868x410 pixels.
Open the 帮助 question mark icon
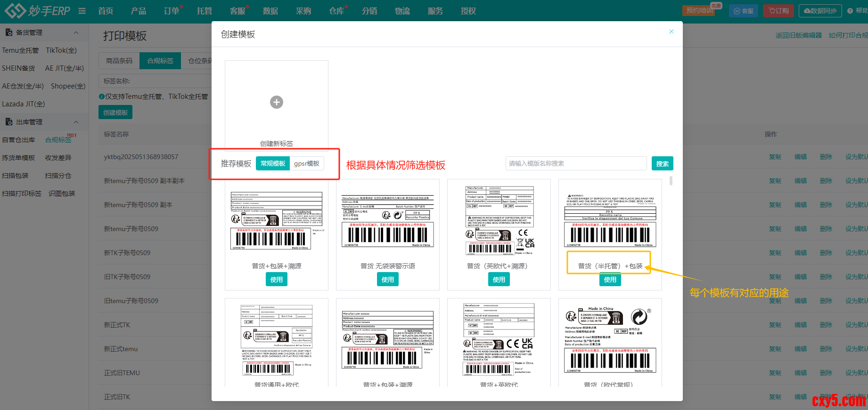coord(850,11)
